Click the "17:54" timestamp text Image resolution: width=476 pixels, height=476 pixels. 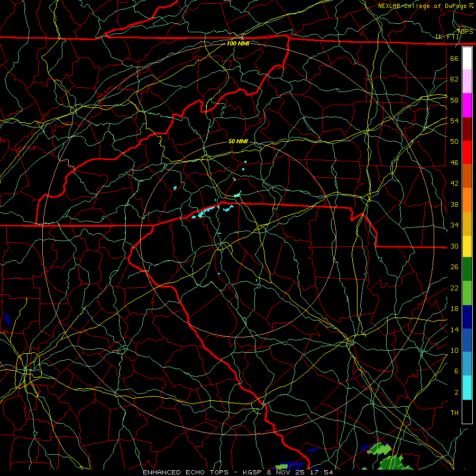(x=322, y=472)
